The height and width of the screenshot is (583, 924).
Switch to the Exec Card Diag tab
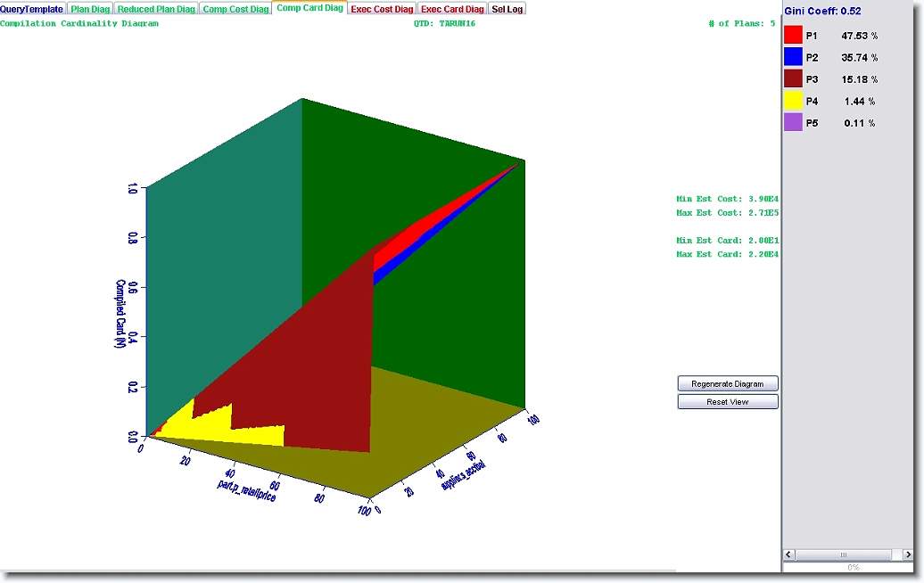(452, 9)
